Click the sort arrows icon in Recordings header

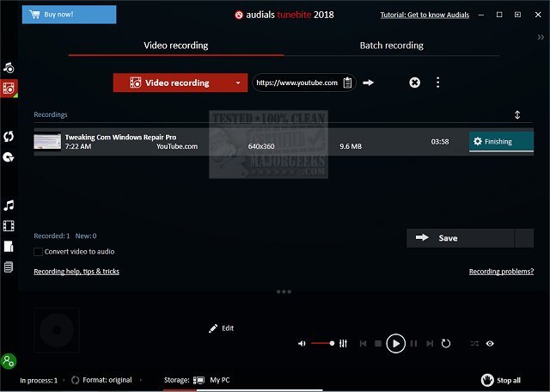point(517,114)
